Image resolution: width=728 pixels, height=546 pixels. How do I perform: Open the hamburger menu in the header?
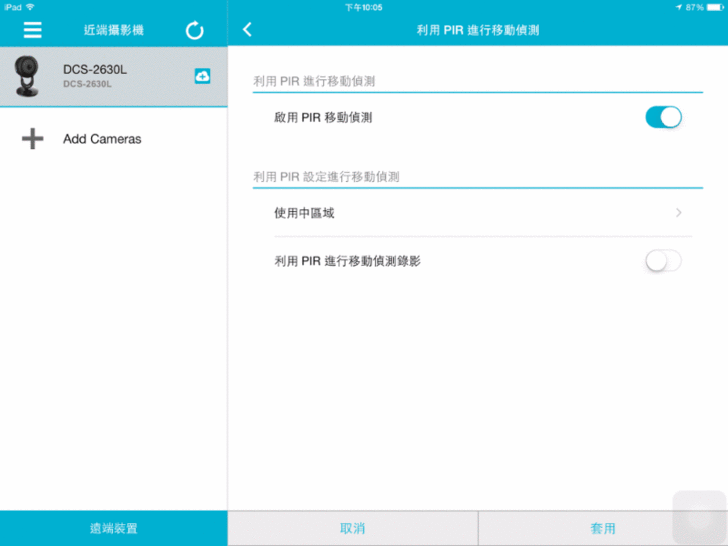(x=33, y=30)
